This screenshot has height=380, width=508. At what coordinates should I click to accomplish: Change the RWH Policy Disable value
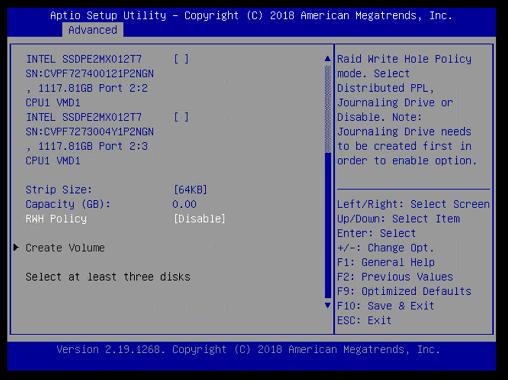199,219
